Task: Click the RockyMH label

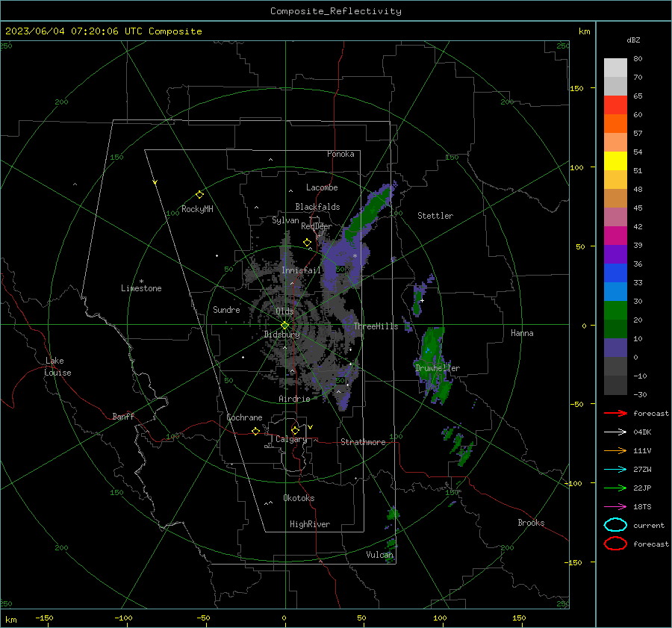Action: click(x=198, y=209)
